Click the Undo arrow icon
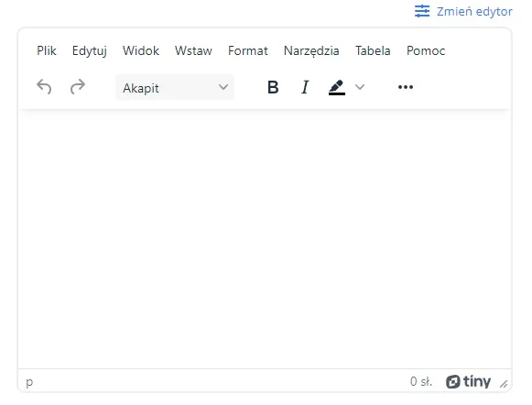The width and height of the screenshot is (532, 405). pos(44,87)
